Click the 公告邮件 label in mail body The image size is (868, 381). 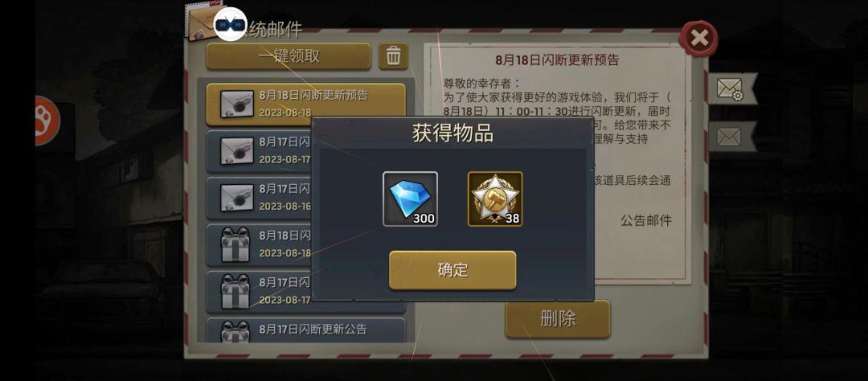coord(645,221)
